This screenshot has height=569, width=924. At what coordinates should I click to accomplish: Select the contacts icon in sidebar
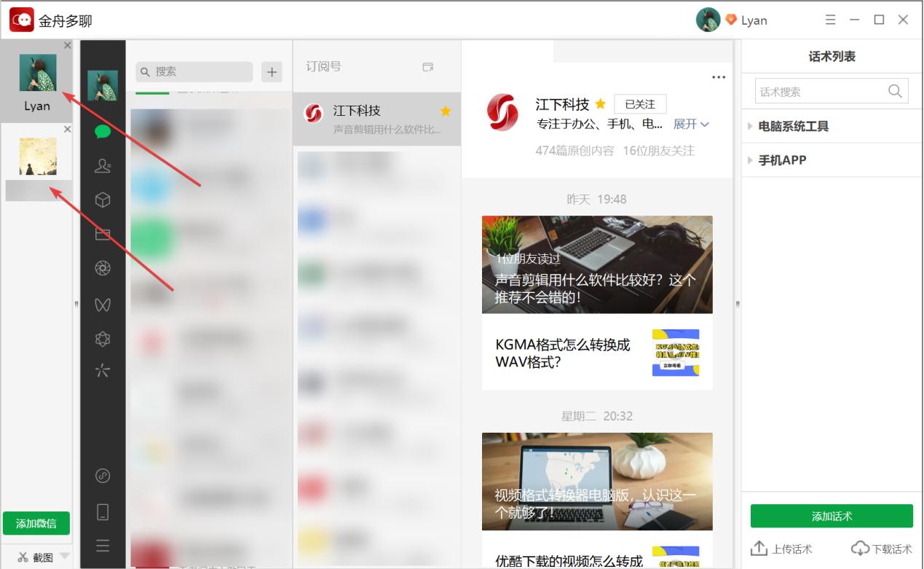(102, 165)
